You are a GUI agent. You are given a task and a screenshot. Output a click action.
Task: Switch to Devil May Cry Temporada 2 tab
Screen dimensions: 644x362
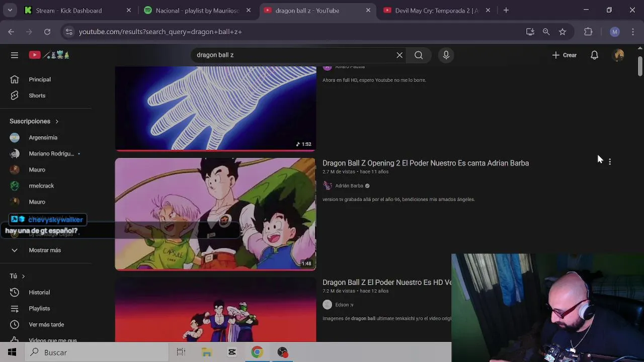pyautogui.click(x=437, y=10)
